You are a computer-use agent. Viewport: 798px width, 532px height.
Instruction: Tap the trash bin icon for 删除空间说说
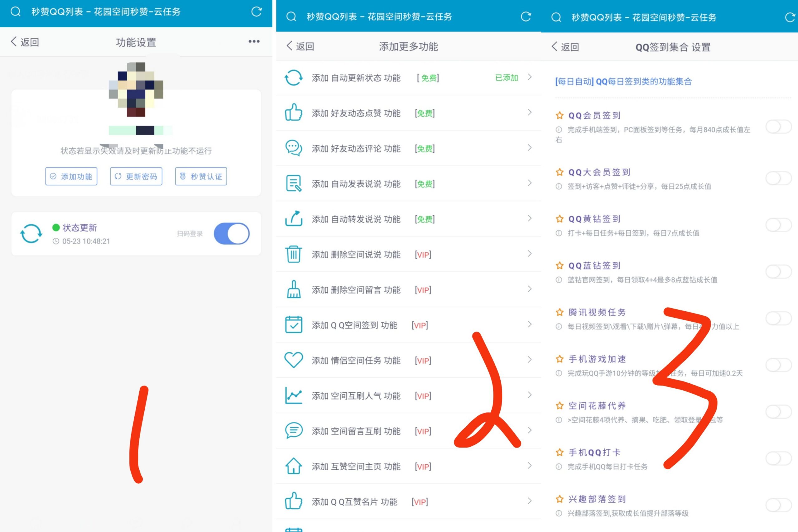(x=293, y=254)
